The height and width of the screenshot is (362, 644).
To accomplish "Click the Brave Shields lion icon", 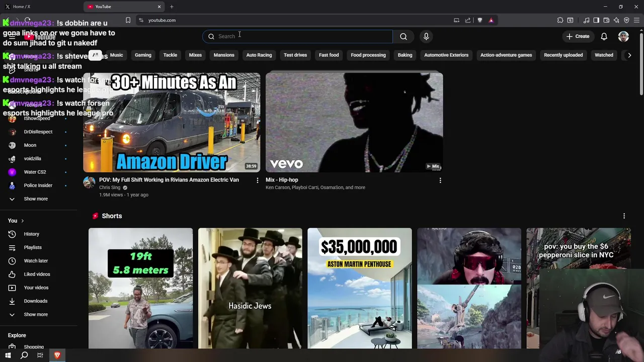I will [x=479, y=20].
